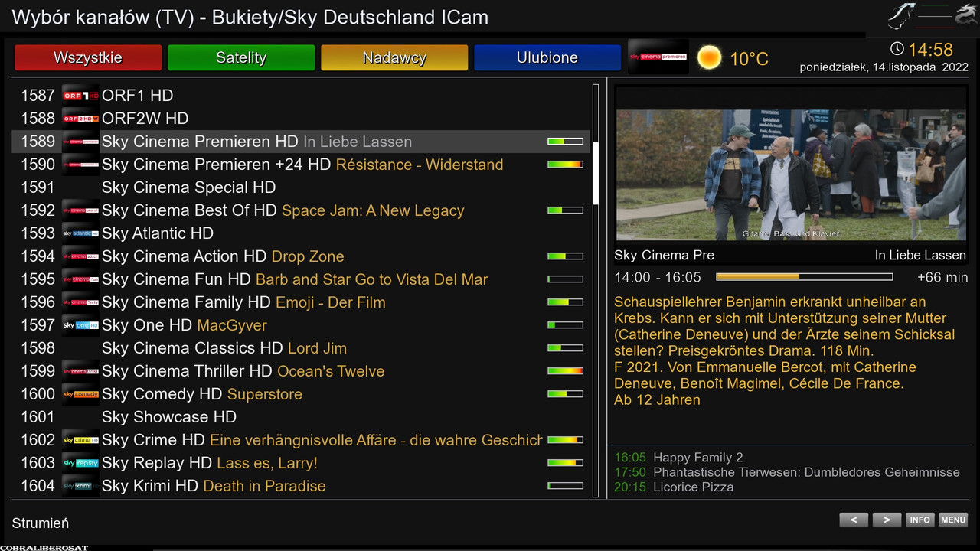The width and height of the screenshot is (980, 551).
Task: Click the Space Jam: A New Legacy title
Action: (373, 210)
